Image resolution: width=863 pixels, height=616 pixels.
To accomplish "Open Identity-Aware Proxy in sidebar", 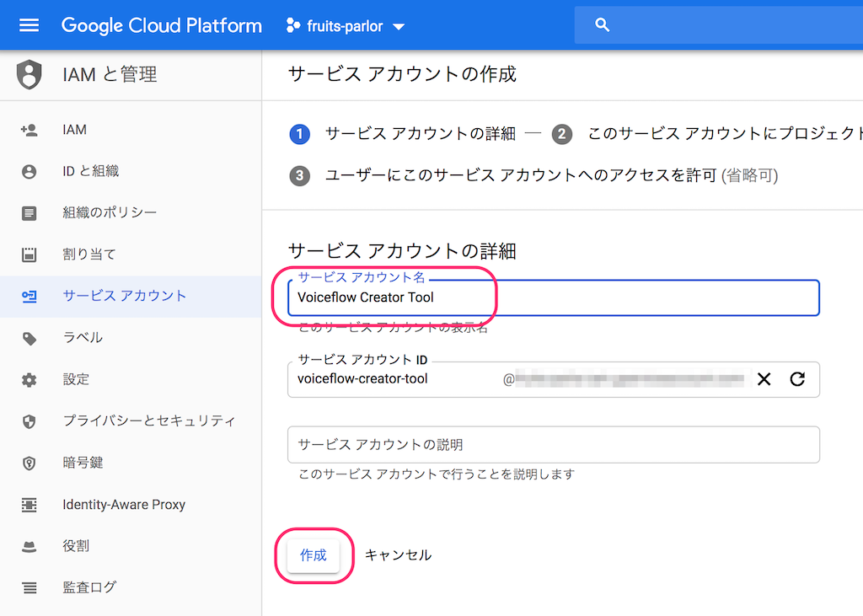I will (x=131, y=505).
